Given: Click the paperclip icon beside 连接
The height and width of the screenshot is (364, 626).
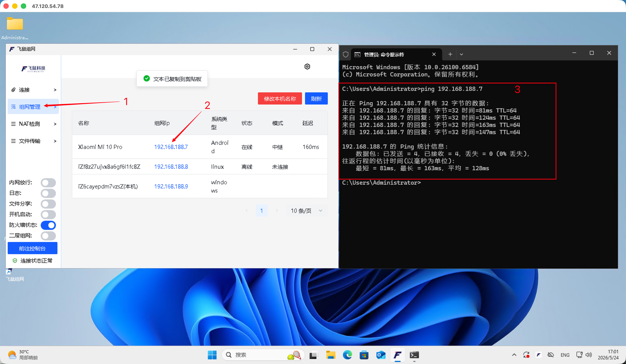Looking at the screenshot, I should 13,90.
